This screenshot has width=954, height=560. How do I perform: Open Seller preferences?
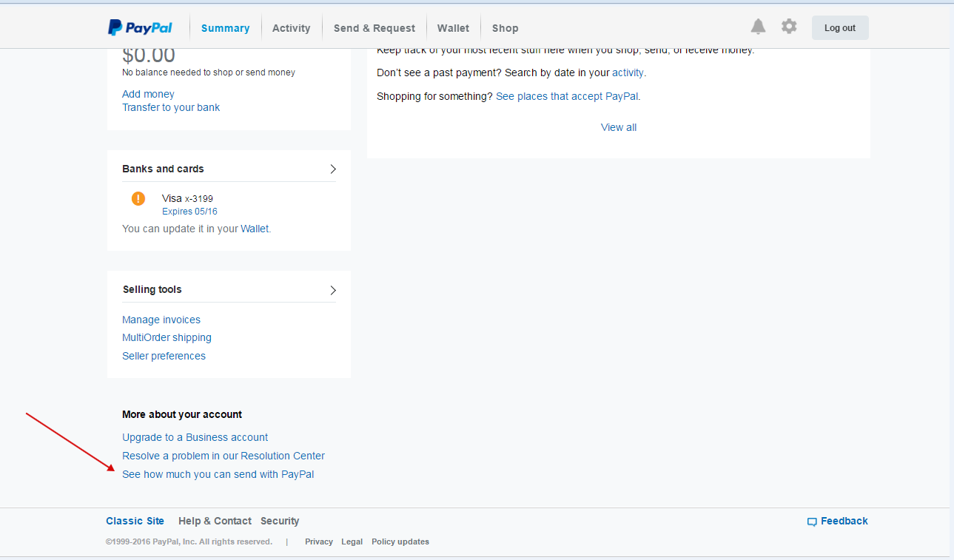tap(164, 356)
